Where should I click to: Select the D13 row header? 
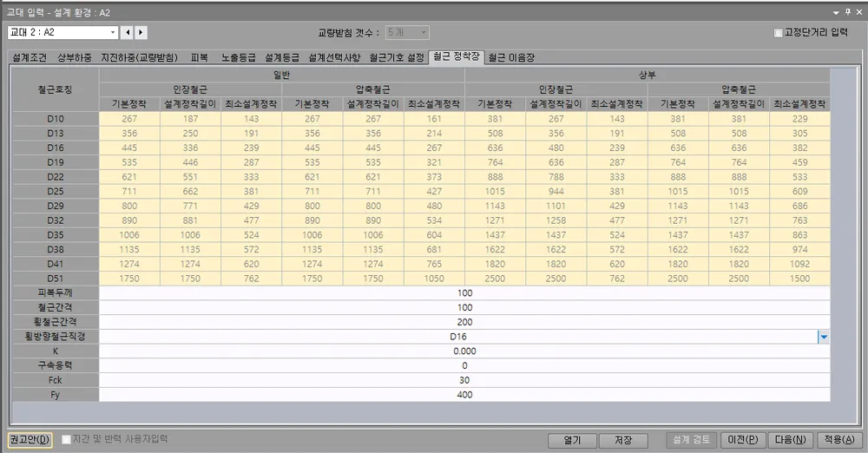(56, 134)
